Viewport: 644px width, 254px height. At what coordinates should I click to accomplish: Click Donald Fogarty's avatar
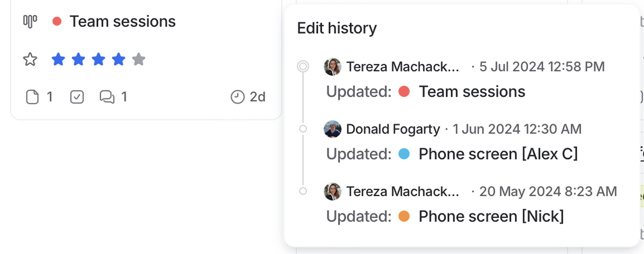click(x=332, y=129)
